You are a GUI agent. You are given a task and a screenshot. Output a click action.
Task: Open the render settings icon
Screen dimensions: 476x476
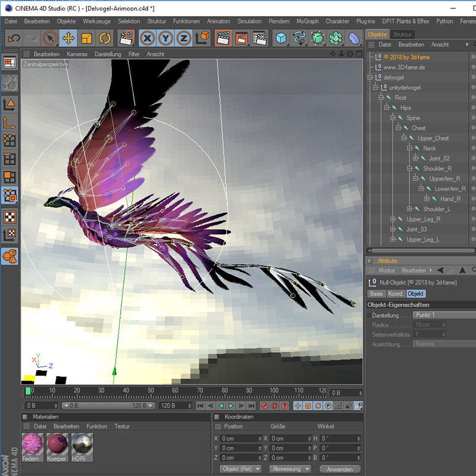point(260,39)
